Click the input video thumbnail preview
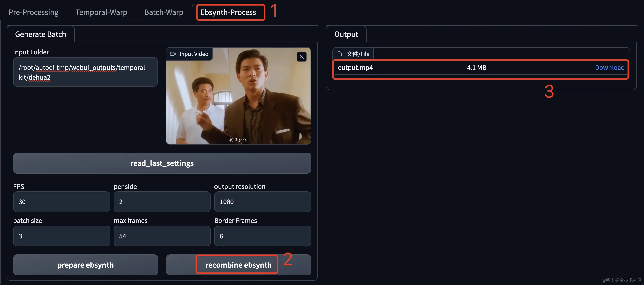 (x=238, y=100)
